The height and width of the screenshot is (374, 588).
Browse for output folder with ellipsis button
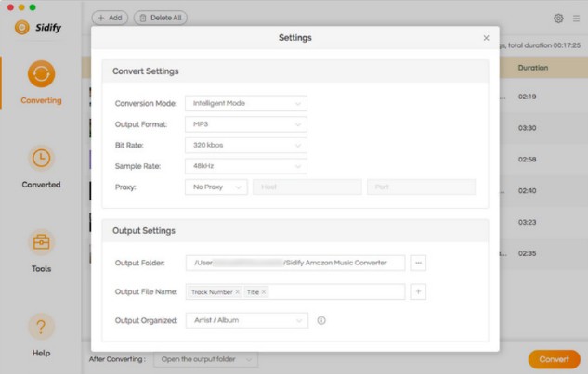point(419,264)
